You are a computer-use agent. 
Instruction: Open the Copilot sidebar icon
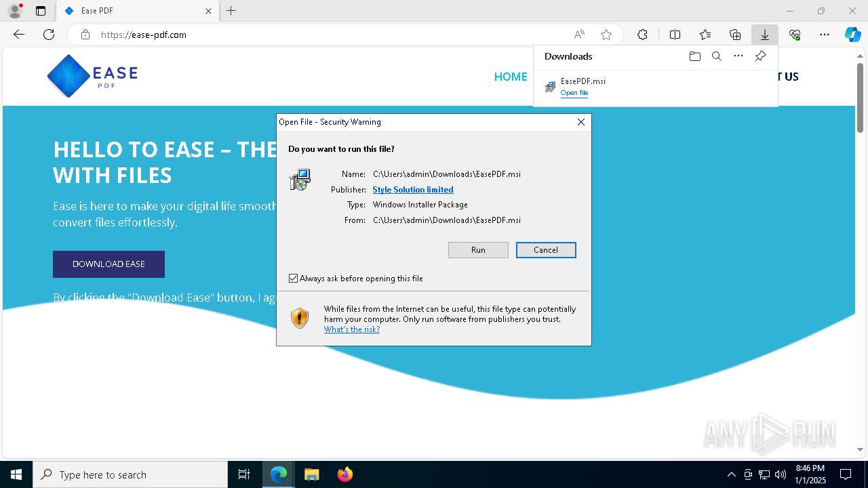coord(852,35)
